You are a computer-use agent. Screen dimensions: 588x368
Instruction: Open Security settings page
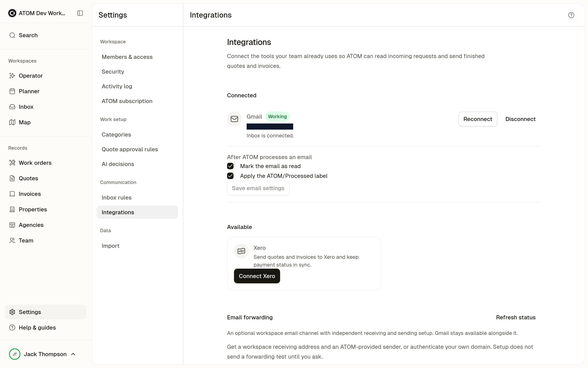tap(137, 72)
